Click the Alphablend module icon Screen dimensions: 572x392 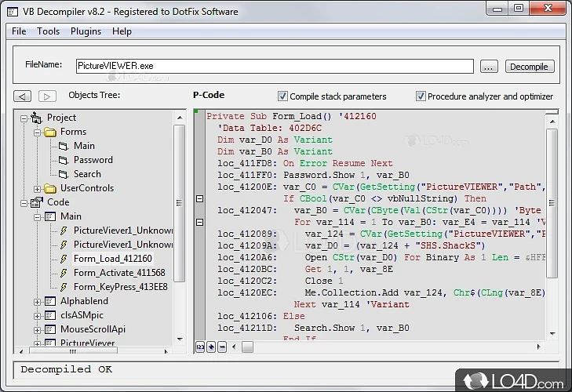[x=50, y=301]
